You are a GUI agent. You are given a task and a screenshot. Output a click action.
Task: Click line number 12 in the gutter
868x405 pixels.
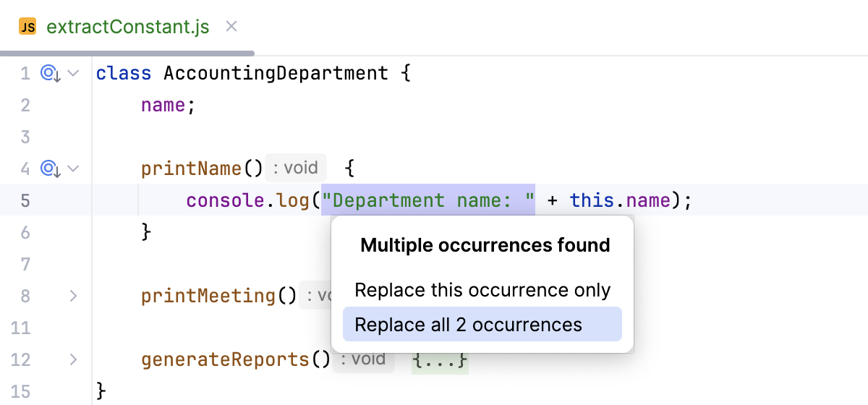(22, 359)
